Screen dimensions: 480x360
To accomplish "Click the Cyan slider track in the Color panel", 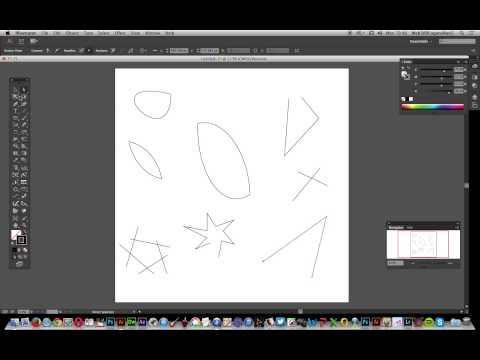I will click(x=435, y=70).
